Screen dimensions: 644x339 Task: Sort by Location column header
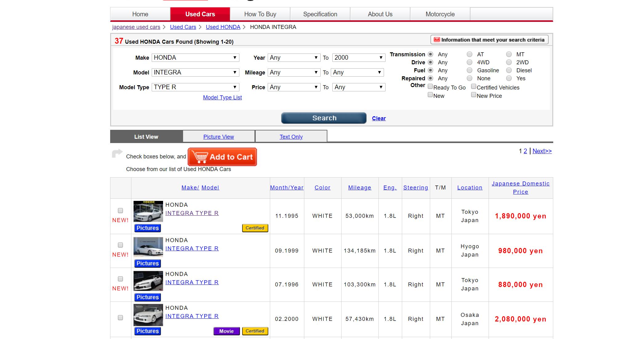470,188
